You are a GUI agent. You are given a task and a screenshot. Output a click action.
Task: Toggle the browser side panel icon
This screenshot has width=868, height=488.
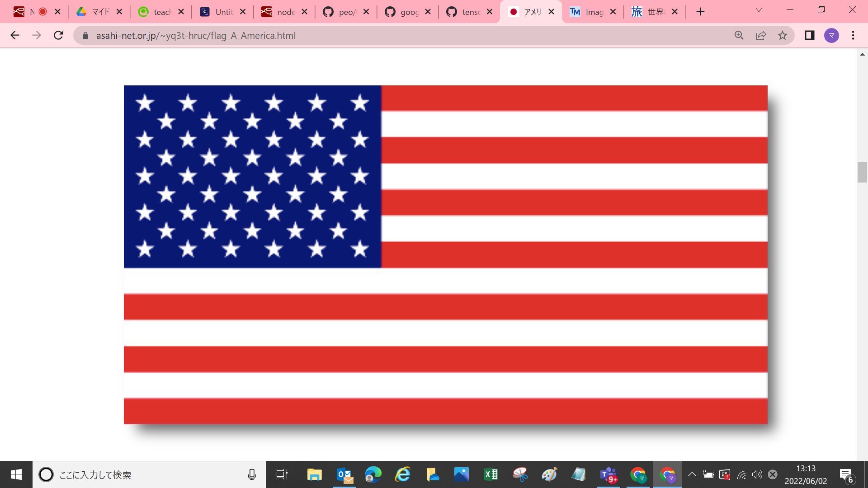[x=809, y=35]
